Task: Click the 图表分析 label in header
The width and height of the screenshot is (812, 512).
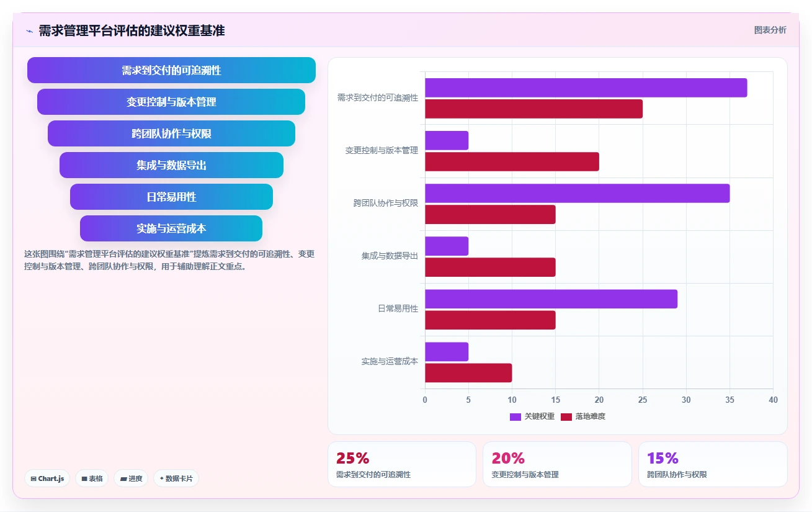Action: pyautogui.click(x=770, y=30)
